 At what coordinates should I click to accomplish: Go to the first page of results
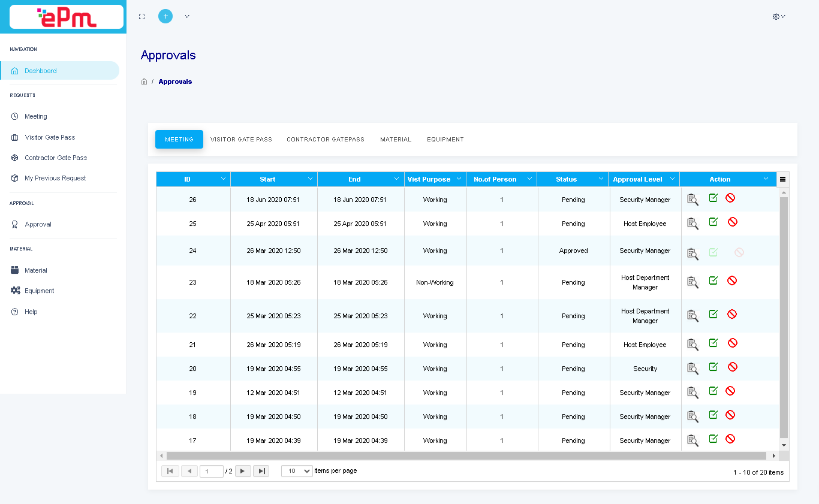170,471
